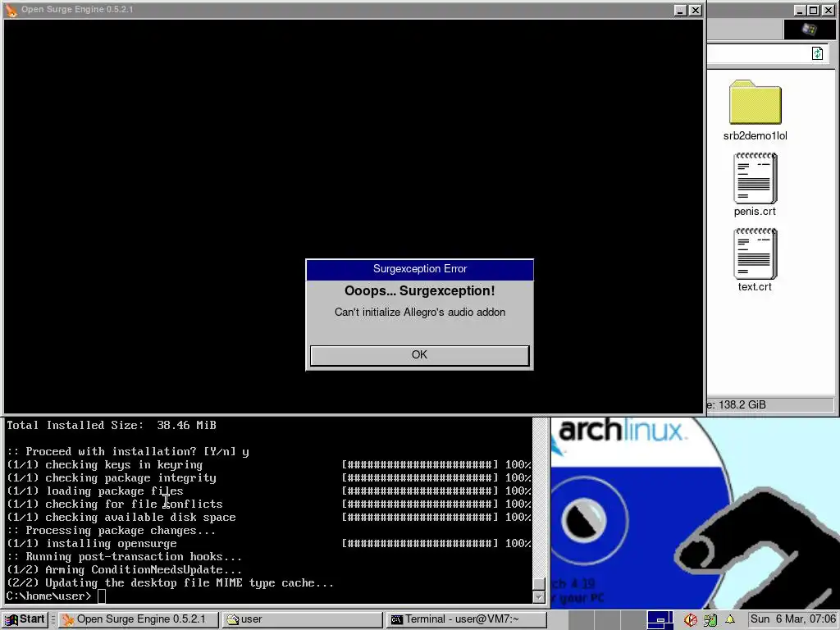
Task: Click 'Updating the desktop file MIME type cache' line
Action: pyautogui.click(x=171, y=583)
